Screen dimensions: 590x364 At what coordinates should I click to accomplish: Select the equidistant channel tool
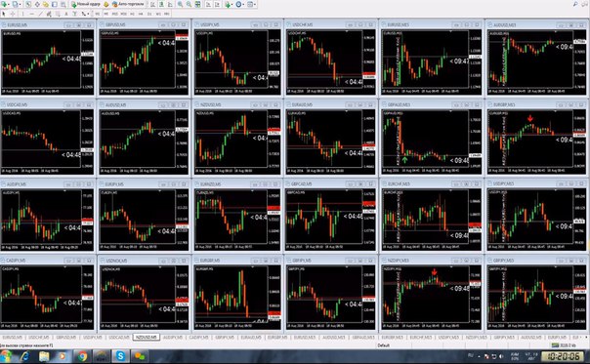[49, 14]
